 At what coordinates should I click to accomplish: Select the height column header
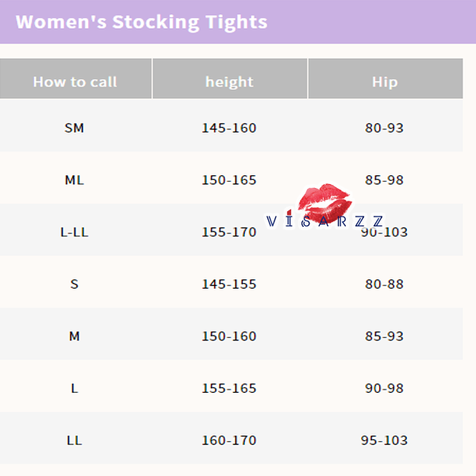(x=229, y=82)
